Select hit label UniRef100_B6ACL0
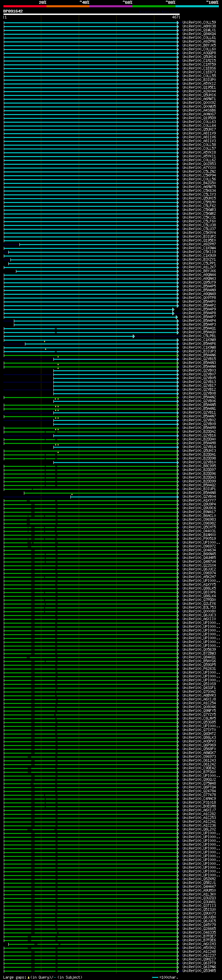This screenshot has height=980, width=222. click(x=199, y=516)
